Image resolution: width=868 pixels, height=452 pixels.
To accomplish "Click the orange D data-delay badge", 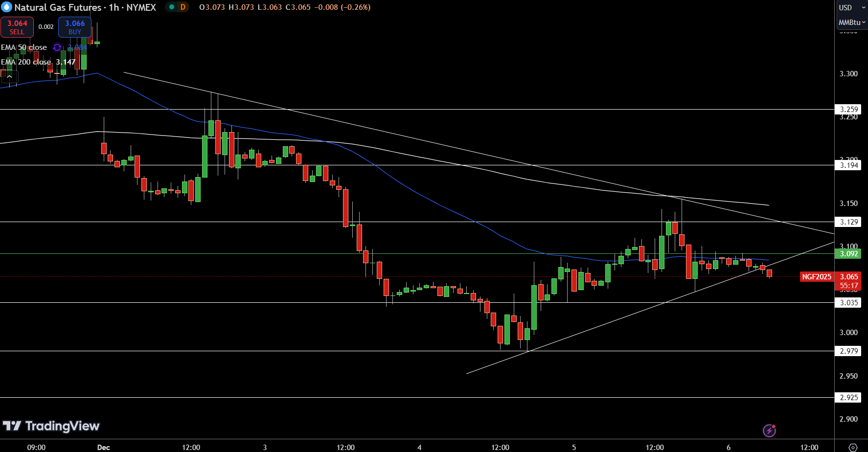I will click(x=183, y=7).
